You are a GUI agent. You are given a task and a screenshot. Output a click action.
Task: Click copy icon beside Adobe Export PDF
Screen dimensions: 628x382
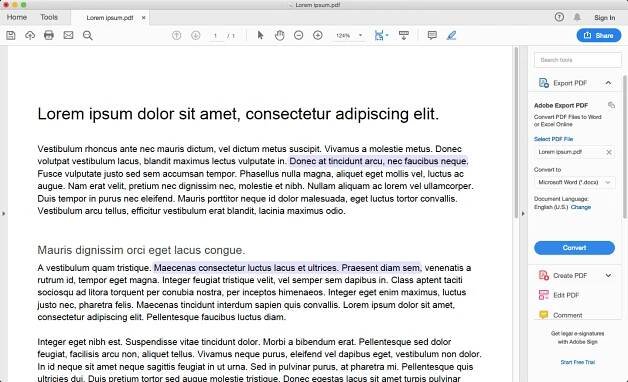pos(611,105)
